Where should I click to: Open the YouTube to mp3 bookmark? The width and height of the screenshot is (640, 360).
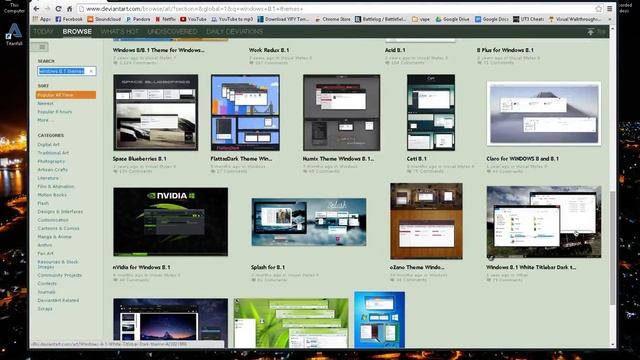[232, 19]
